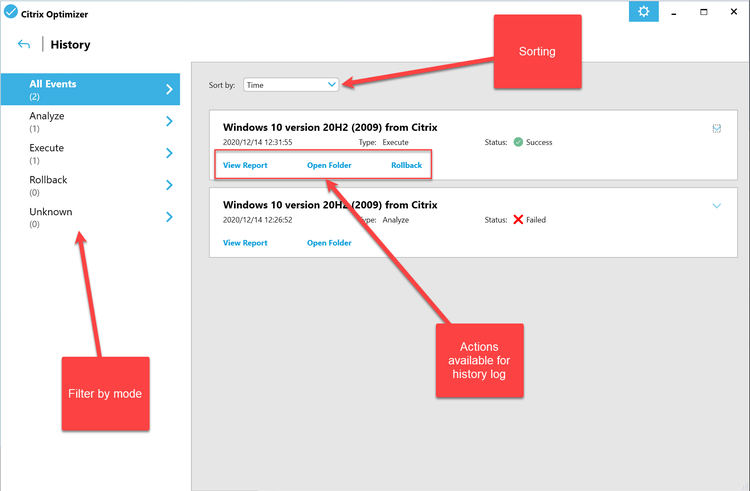View Report for the failed Analyze event
The width and height of the screenshot is (750, 491).
(x=245, y=243)
